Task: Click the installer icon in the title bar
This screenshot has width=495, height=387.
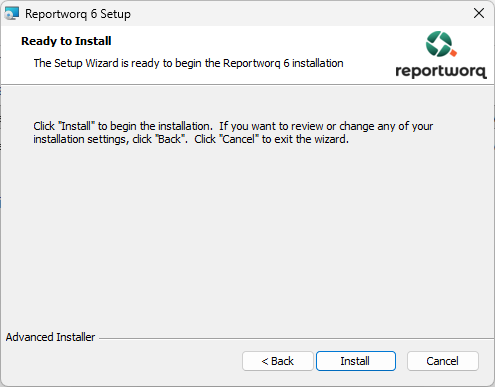Action: coord(12,14)
